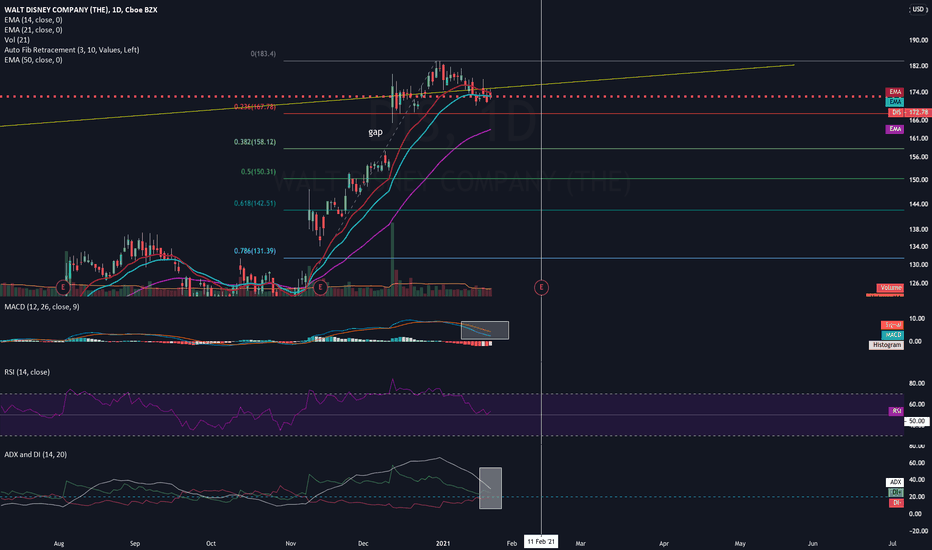The width and height of the screenshot is (932, 550).
Task: Click the 150.00 price axis label
Action: click(918, 180)
